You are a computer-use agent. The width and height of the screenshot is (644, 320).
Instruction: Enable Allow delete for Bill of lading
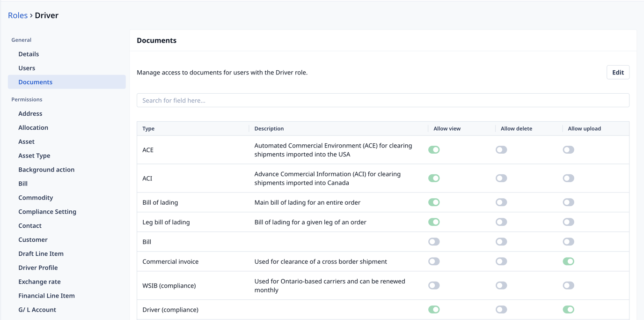pyautogui.click(x=501, y=202)
